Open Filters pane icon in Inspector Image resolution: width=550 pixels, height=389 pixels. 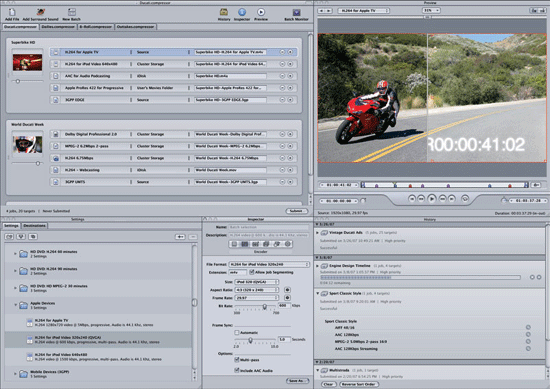266,244
